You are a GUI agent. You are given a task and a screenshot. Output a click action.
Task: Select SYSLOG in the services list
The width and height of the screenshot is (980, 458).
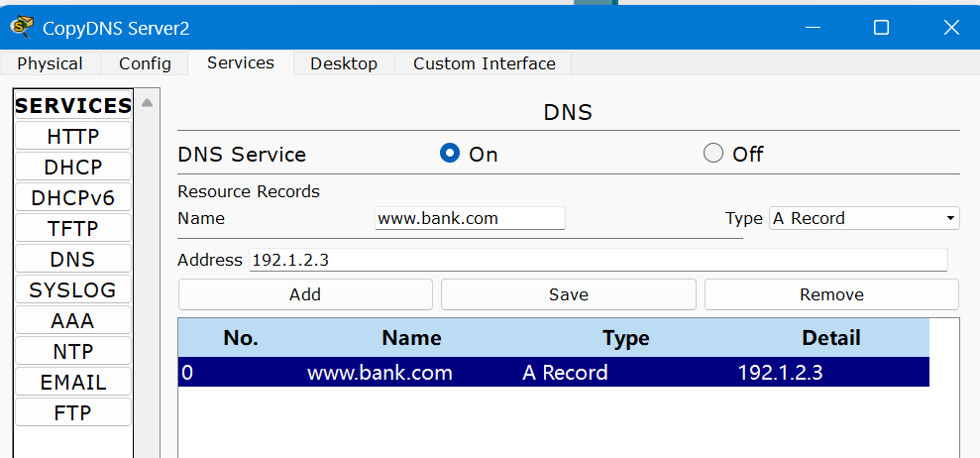[73, 289]
